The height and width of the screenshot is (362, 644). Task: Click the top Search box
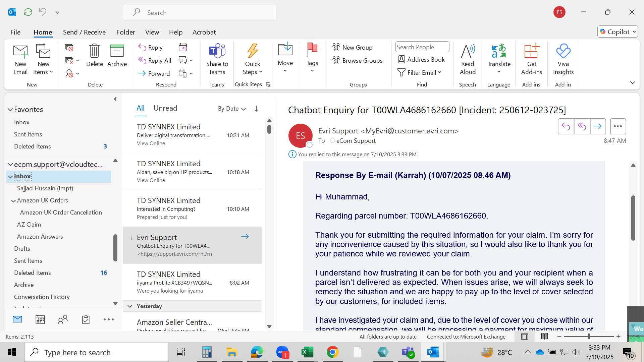click(200, 12)
